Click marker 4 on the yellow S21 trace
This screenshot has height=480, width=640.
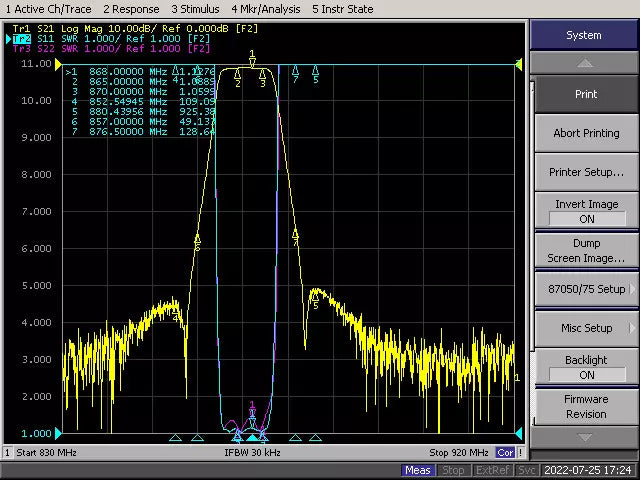pyautogui.click(x=177, y=313)
